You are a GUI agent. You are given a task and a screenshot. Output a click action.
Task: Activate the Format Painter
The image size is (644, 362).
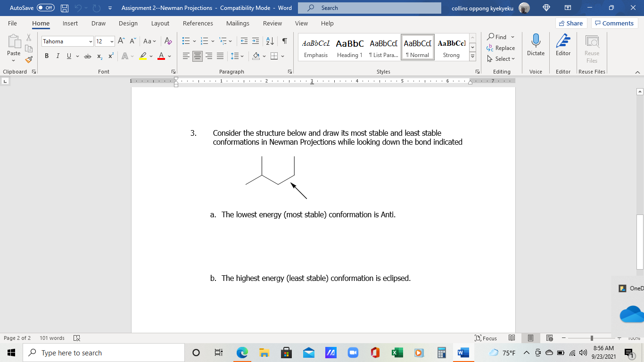pyautogui.click(x=28, y=60)
